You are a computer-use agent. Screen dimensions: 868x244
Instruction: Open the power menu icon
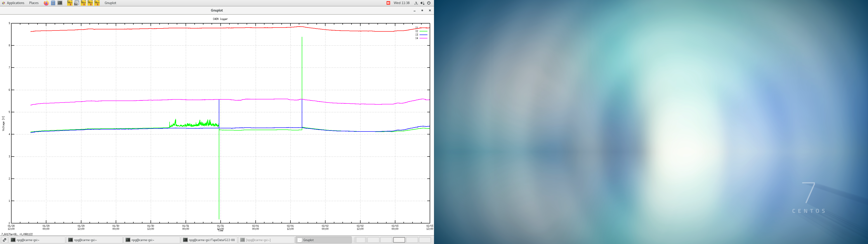pyautogui.click(x=429, y=3)
